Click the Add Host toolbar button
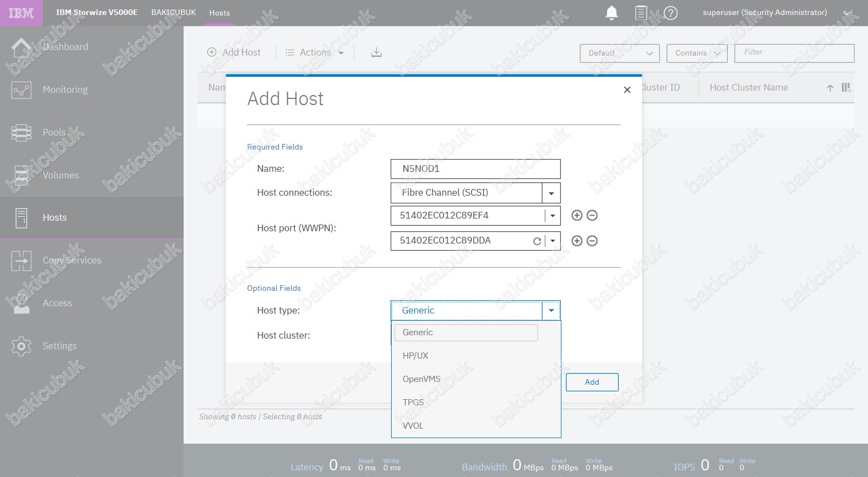This screenshot has width=868, height=477. coord(234,52)
